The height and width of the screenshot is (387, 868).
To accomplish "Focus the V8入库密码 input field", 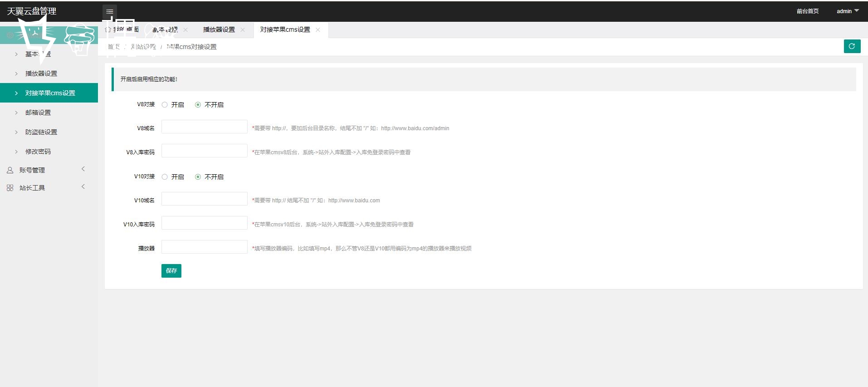I will [205, 151].
